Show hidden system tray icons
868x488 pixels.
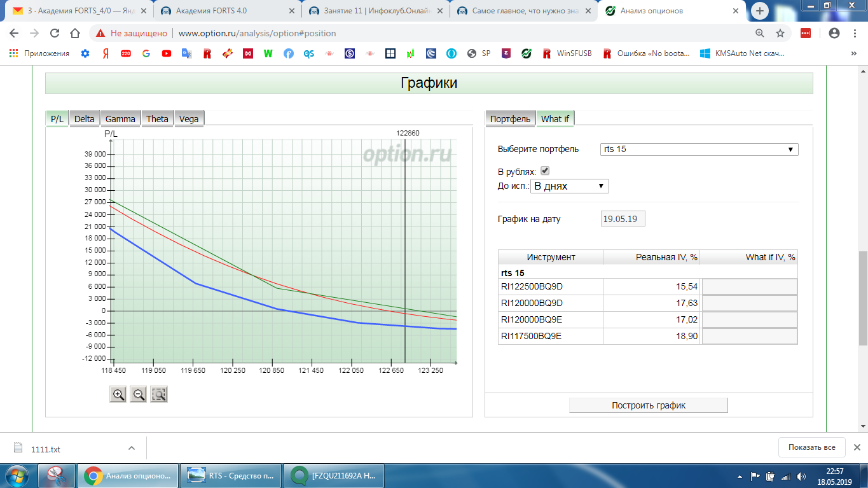(x=741, y=476)
